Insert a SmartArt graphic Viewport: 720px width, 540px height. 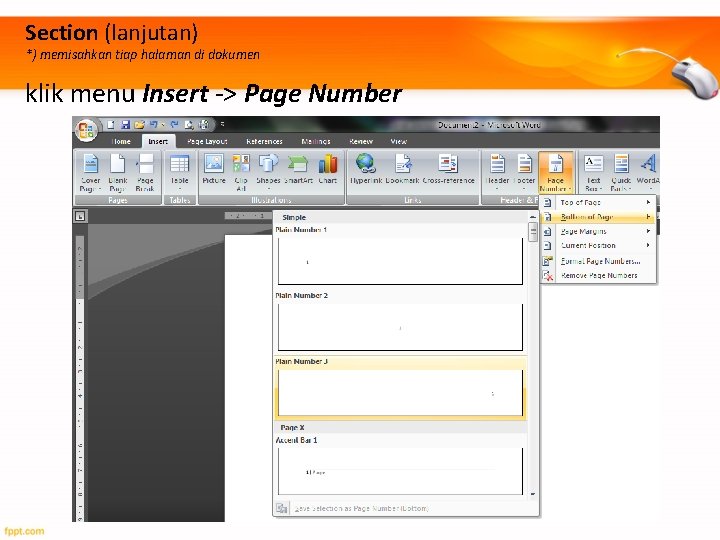[x=298, y=170]
